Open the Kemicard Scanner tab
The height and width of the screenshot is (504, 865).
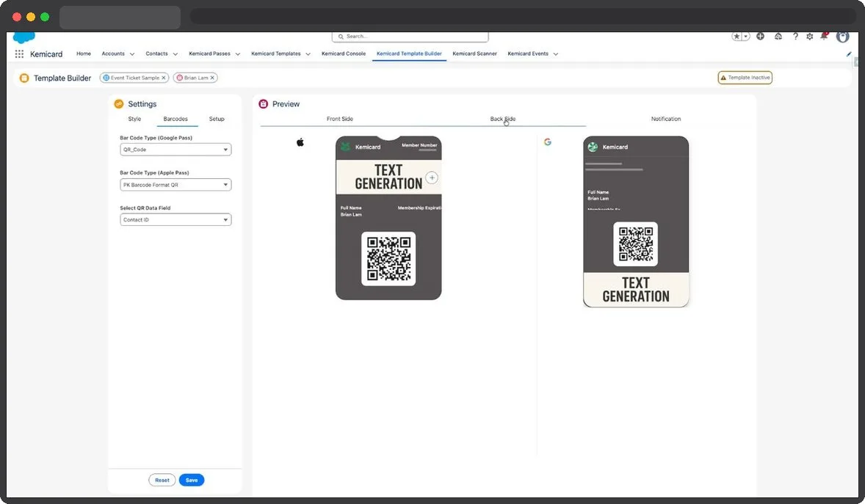(474, 54)
